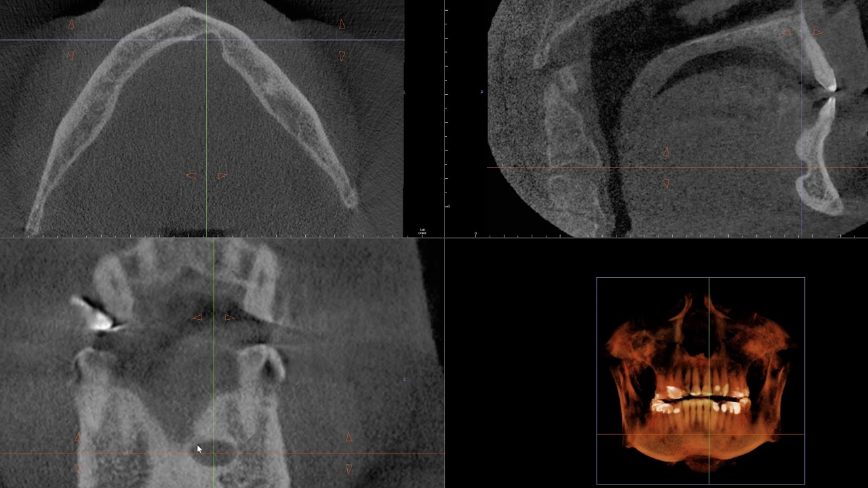Select the orange plane line in 3D view

701,434
